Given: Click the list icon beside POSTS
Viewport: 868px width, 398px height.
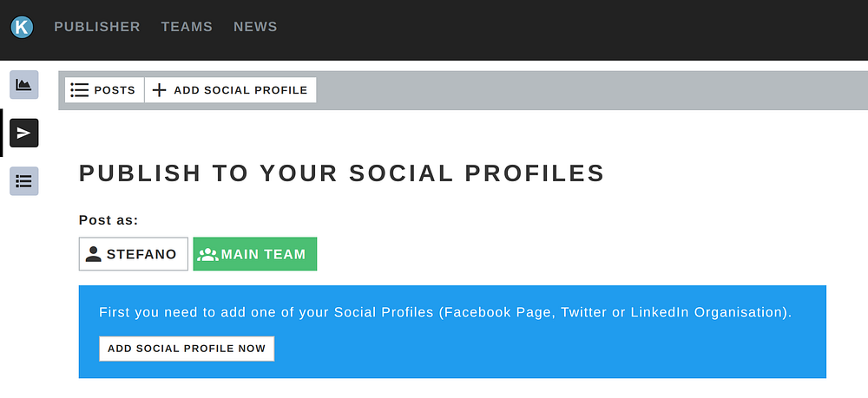Looking at the screenshot, I should (80, 90).
